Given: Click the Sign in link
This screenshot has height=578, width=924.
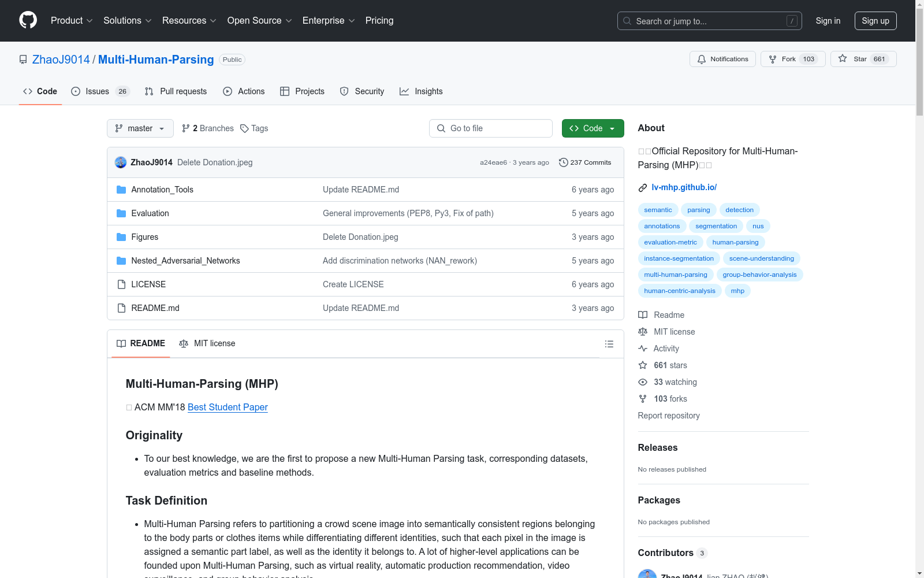Looking at the screenshot, I should tap(828, 21).
